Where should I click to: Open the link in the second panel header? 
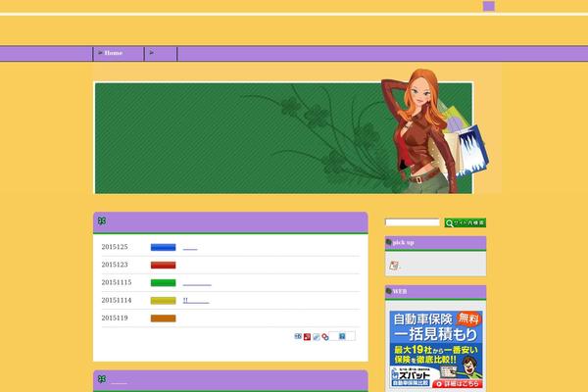point(119,381)
